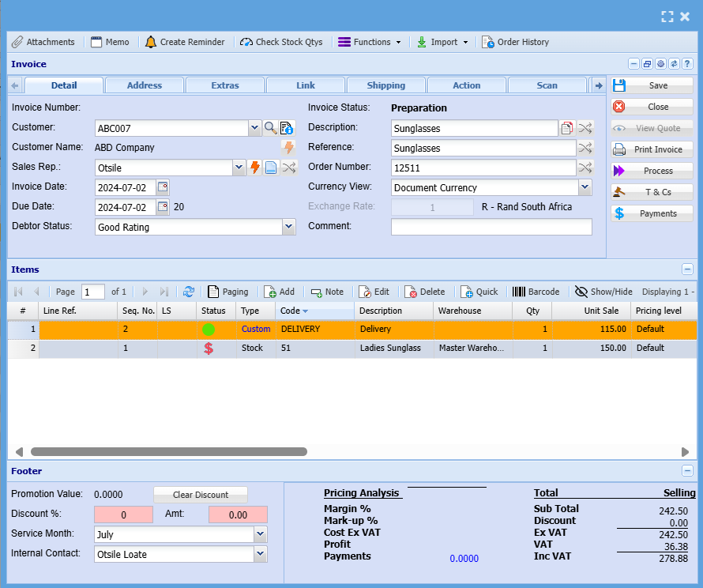This screenshot has height=588, width=703.
Task: Open Order History
Action: pyautogui.click(x=515, y=42)
